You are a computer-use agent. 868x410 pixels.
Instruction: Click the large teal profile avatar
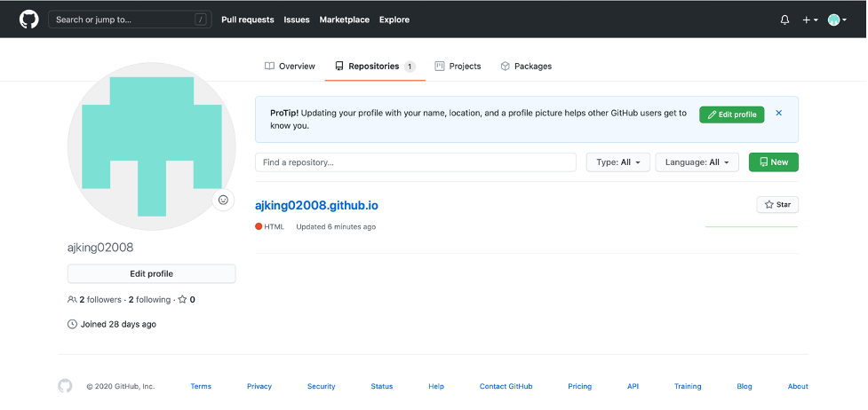[x=151, y=146]
